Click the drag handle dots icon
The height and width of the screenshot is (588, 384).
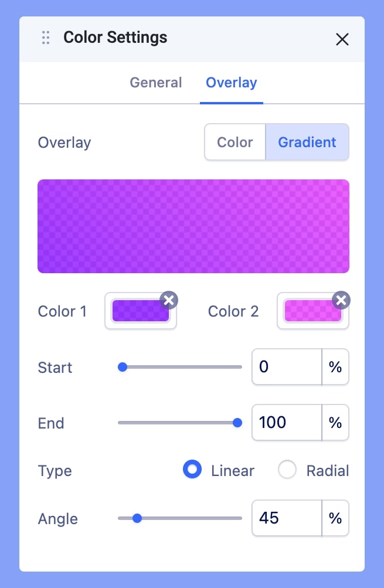pyautogui.click(x=46, y=38)
